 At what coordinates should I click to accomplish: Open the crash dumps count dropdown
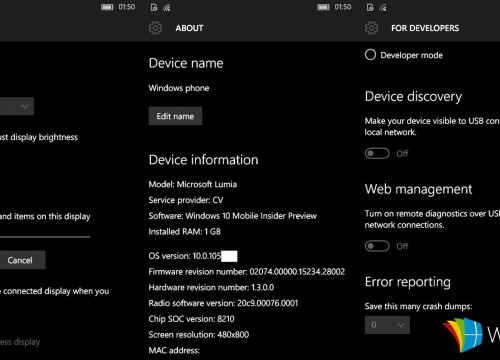387,325
